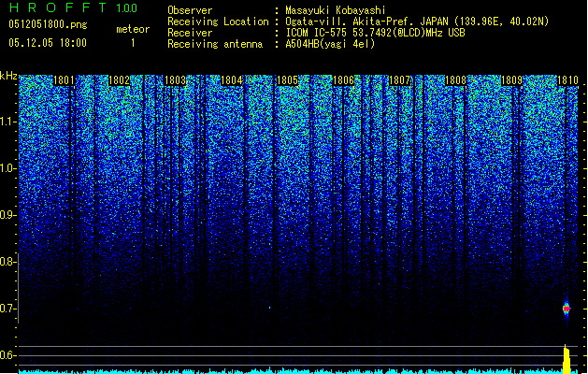Click the 1808 time marker label
This screenshot has width=588, height=374.
[455, 80]
